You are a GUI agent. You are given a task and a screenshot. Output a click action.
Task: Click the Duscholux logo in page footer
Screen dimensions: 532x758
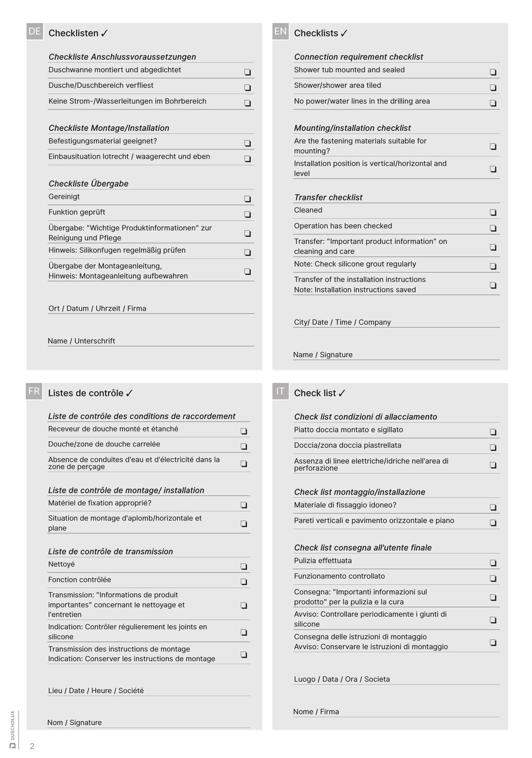pos(12,729)
